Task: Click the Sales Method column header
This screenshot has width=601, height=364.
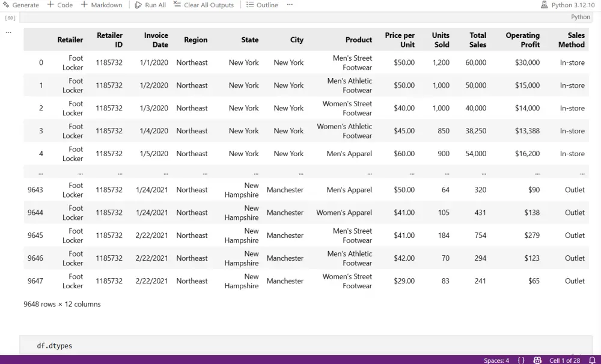Action: click(x=572, y=40)
